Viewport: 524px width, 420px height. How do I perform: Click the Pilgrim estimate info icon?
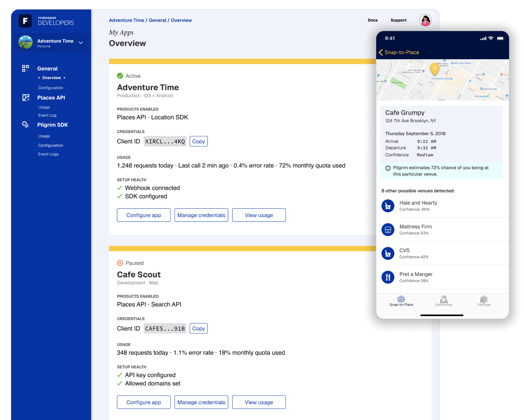click(x=388, y=168)
